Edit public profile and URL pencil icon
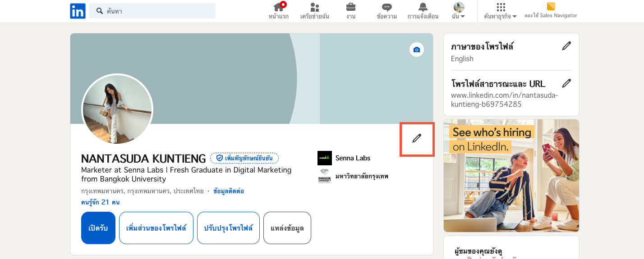 click(x=566, y=83)
